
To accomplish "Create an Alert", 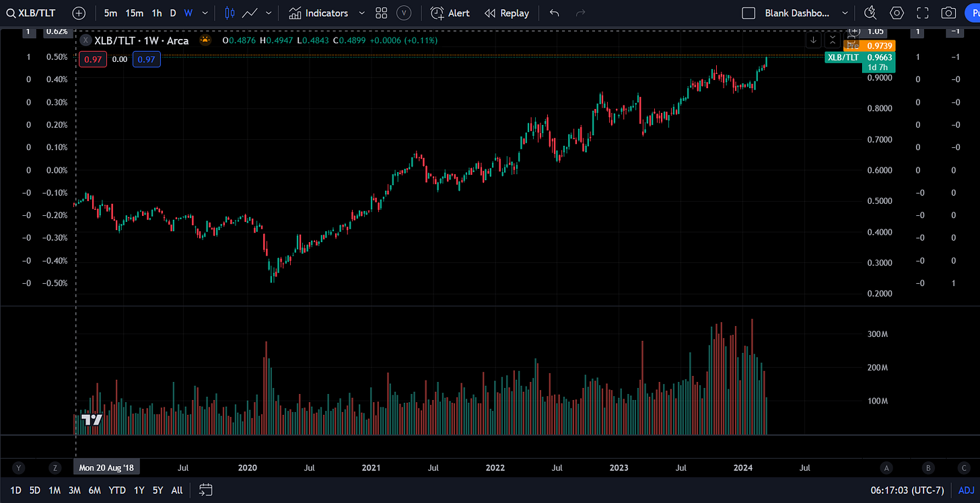I will click(450, 13).
